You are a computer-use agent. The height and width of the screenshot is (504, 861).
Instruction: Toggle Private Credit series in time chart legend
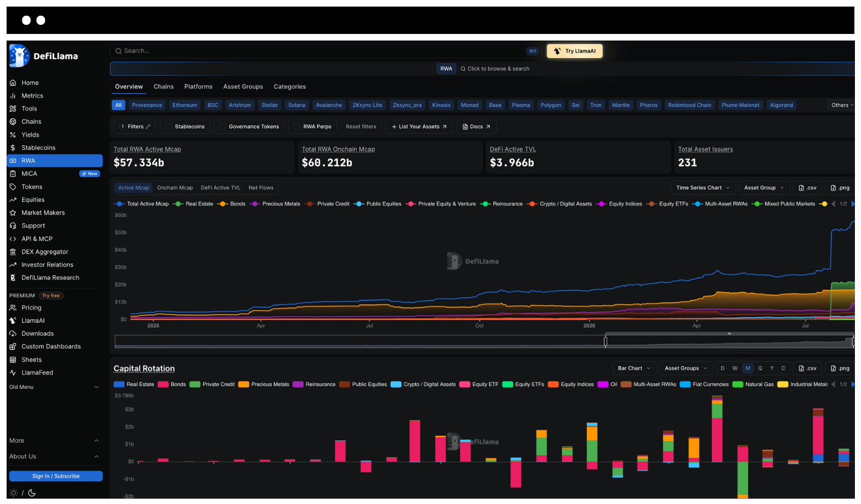[327, 204]
